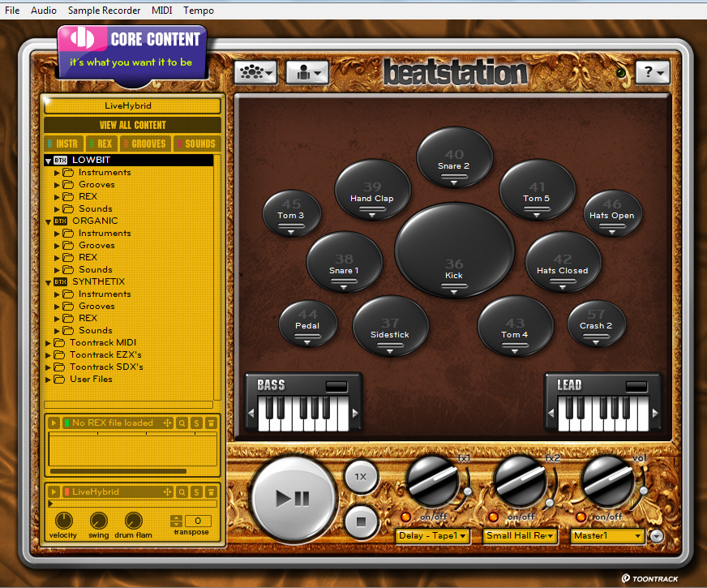The height and width of the screenshot is (588, 707).
Task: Click the round expand button next to Master1
Action: tap(657, 536)
